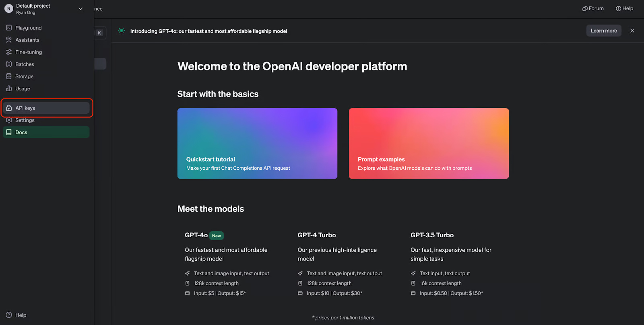
Task: Open the Help link in top bar
Action: [x=624, y=8]
